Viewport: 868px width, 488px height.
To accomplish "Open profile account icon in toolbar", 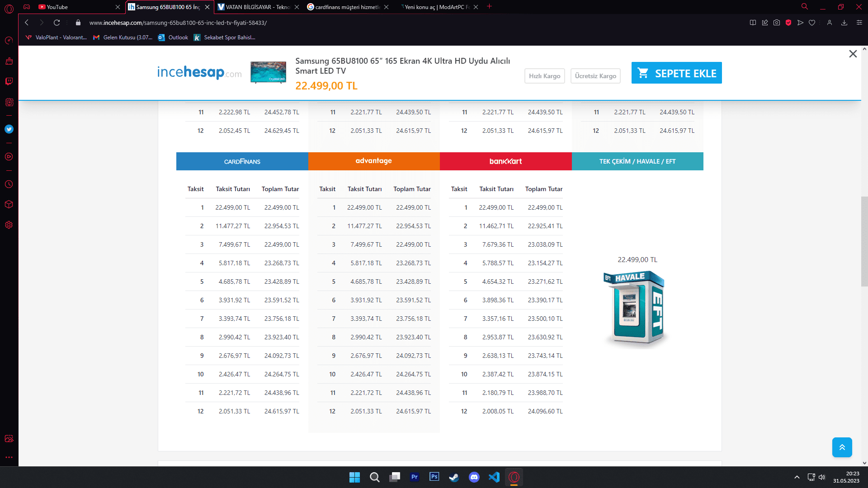I will click(x=830, y=23).
